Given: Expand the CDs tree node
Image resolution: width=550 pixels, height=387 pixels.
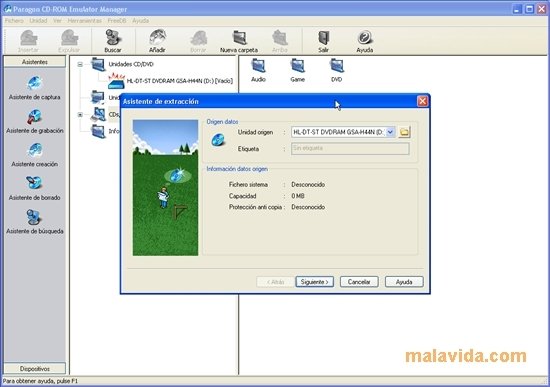Looking at the screenshot, I should [80, 115].
